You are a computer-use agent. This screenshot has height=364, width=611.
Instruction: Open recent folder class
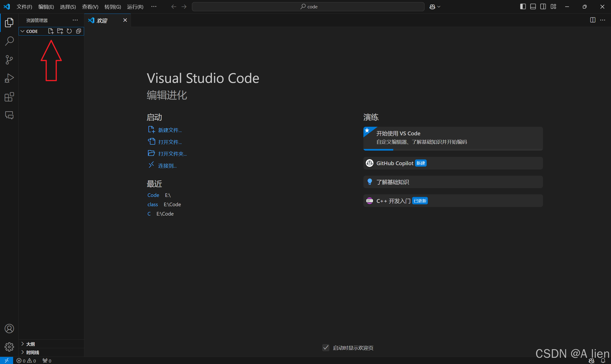pyautogui.click(x=153, y=205)
